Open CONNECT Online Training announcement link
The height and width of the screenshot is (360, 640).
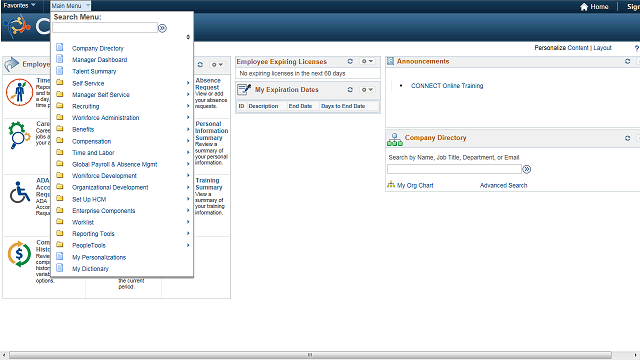(x=447, y=86)
